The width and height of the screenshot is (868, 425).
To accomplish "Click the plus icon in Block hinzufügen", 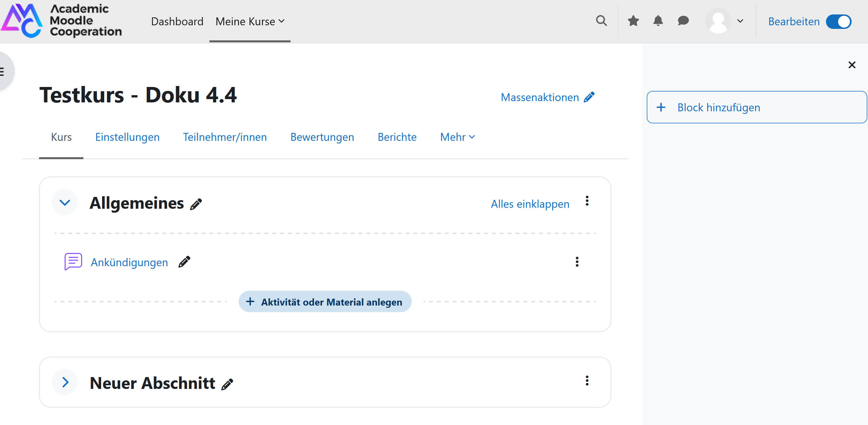I will (x=661, y=107).
